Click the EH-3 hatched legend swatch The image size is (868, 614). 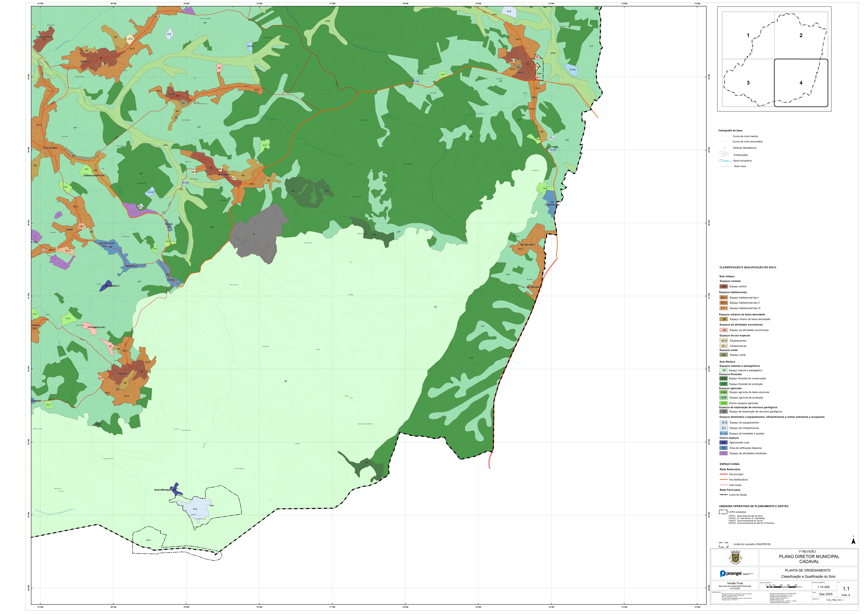click(724, 308)
